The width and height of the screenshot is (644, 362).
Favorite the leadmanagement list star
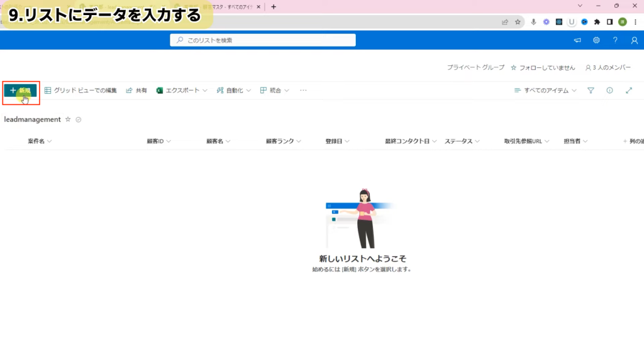[x=68, y=119]
